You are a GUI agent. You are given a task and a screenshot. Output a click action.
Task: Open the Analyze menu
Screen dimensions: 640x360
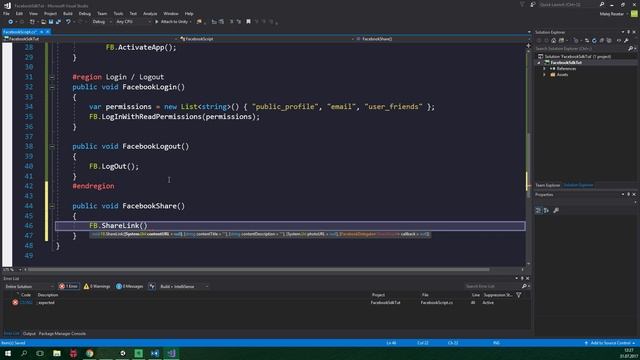[x=150, y=13]
